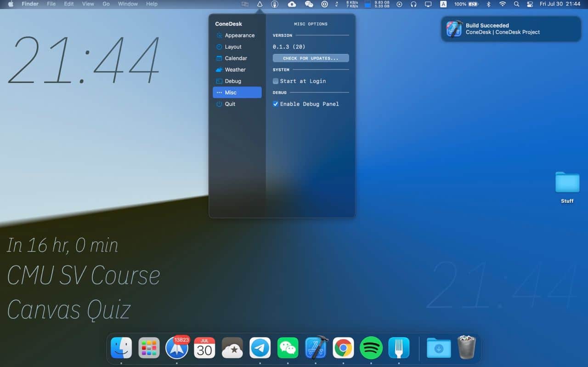Click the ConeDesk cone menu bar icon
Viewport: 588px width, 367px height.
tap(260, 4)
